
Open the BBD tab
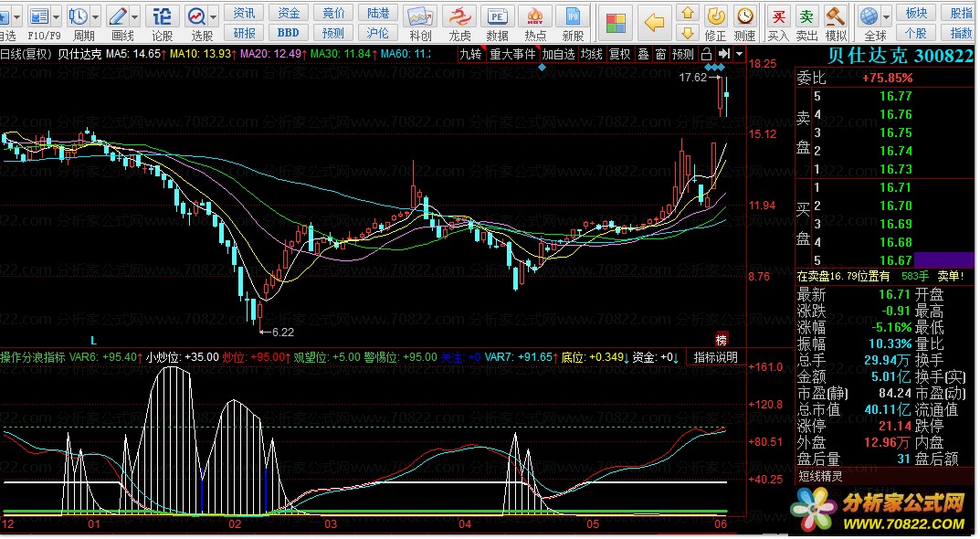click(x=289, y=33)
